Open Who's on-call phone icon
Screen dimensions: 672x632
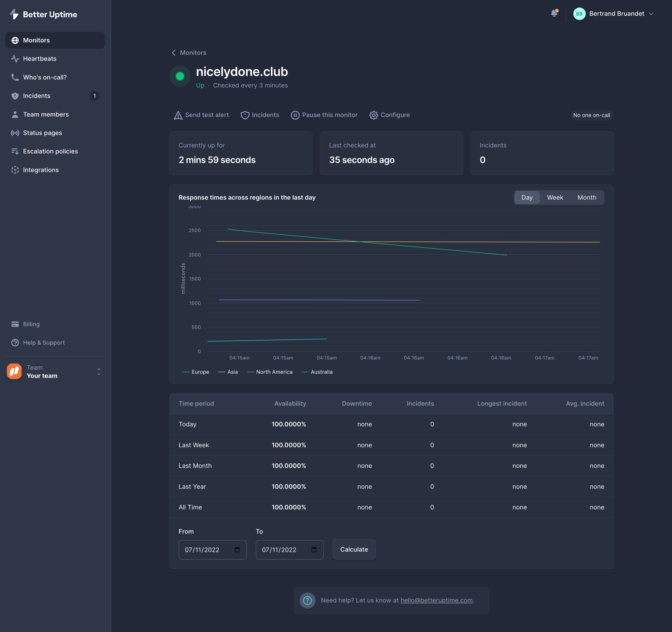(15, 78)
